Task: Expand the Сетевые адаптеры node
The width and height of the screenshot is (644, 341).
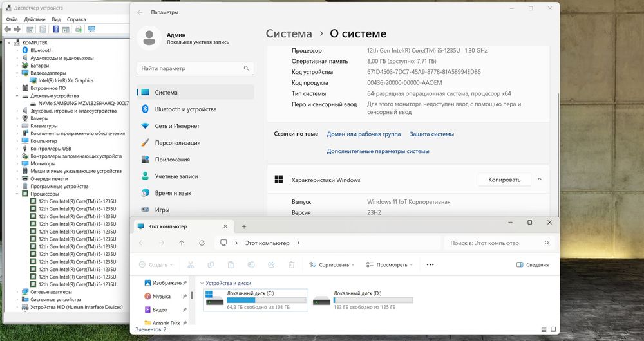Action: coord(17,292)
